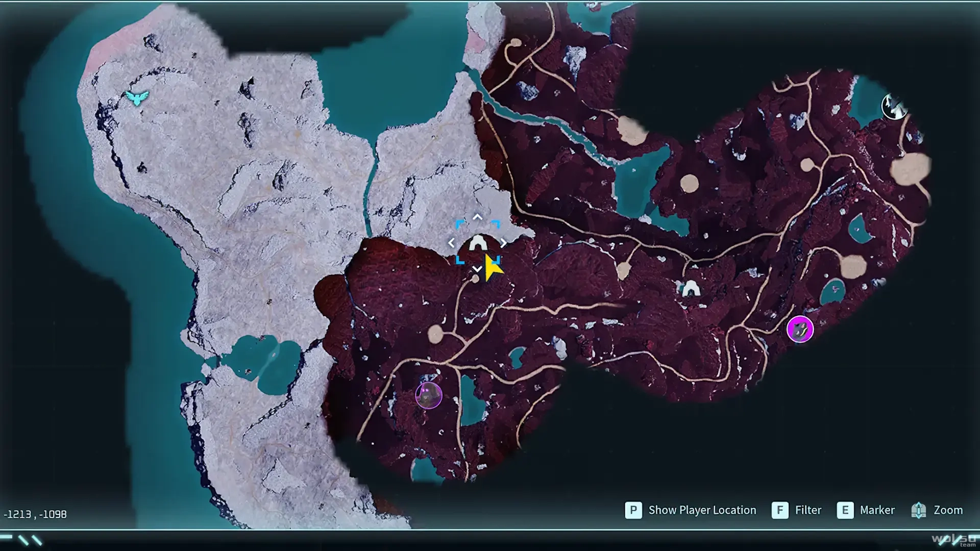
Task: Click the Filter text label
Action: click(x=808, y=510)
